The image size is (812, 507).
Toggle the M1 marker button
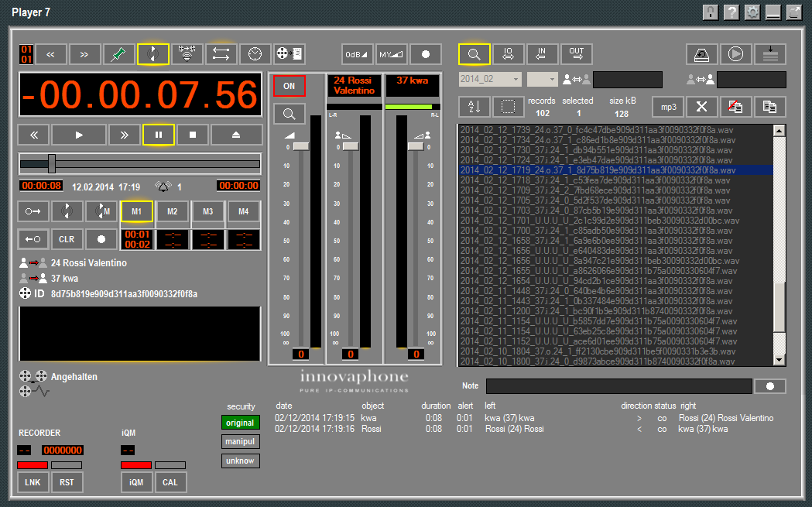[137, 211]
